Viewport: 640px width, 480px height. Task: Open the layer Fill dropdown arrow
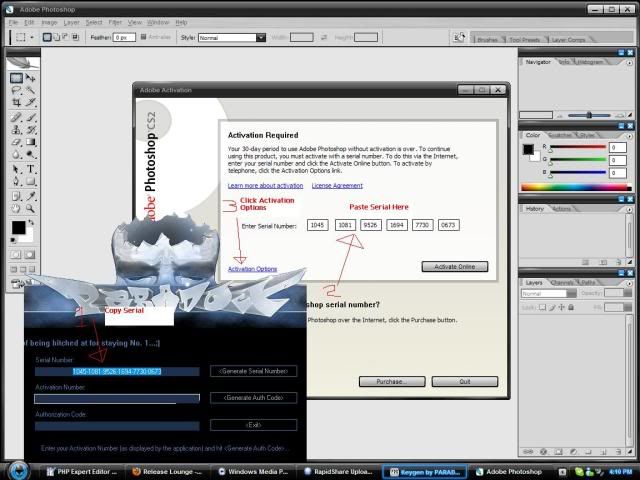pos(628,307)
